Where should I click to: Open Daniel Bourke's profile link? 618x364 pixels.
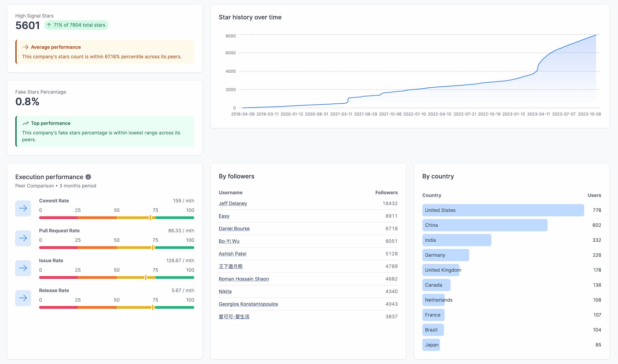click(x=234, y=228)
